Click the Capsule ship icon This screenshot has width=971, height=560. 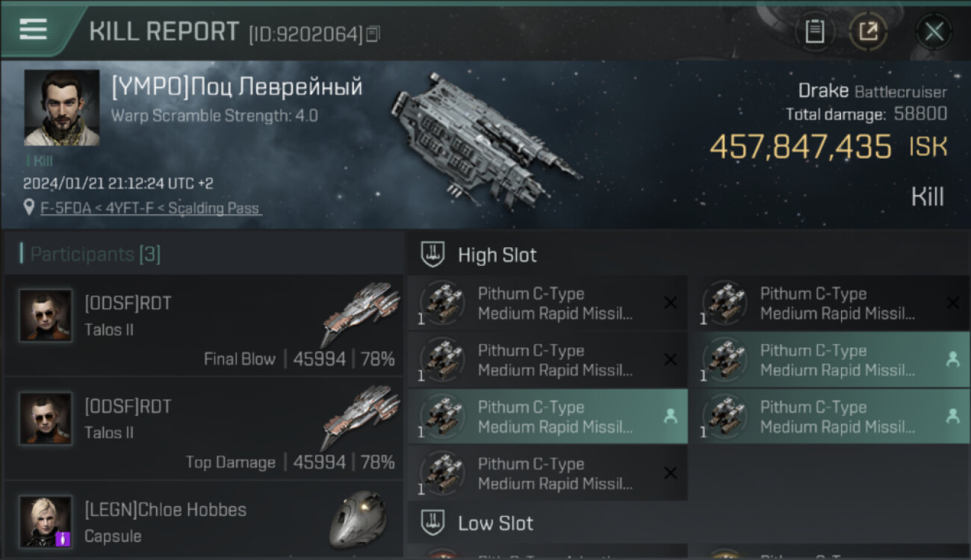(x=359, y=519)
